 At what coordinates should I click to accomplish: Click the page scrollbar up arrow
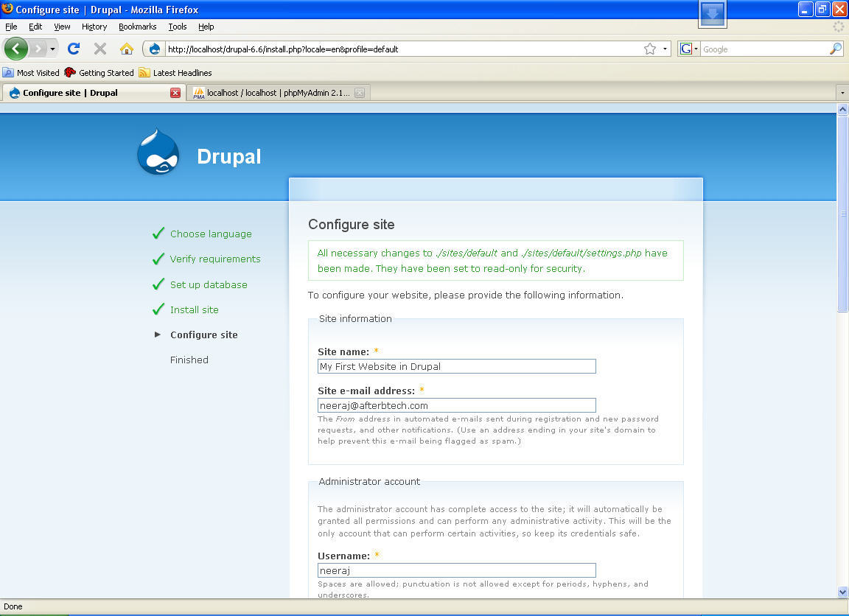pyautogui.click(x=842, y=109)
